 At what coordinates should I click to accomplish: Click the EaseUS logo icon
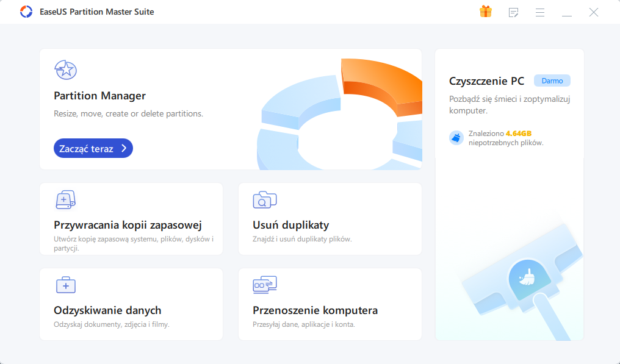click(x=26, y=12)
